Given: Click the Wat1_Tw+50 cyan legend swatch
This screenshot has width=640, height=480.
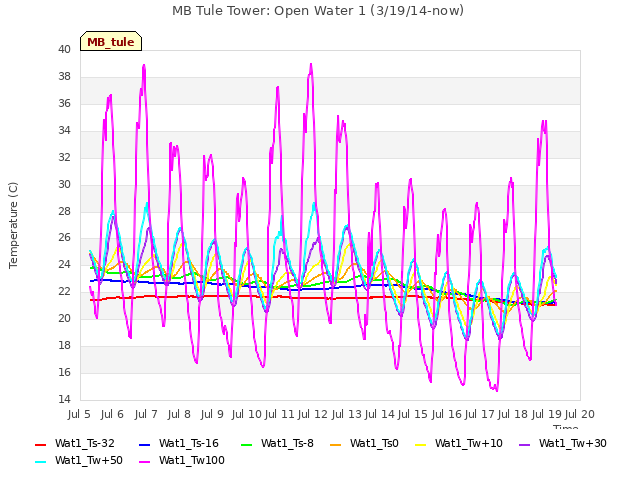Looking at the screenshot, I should (x=40, y=462).
